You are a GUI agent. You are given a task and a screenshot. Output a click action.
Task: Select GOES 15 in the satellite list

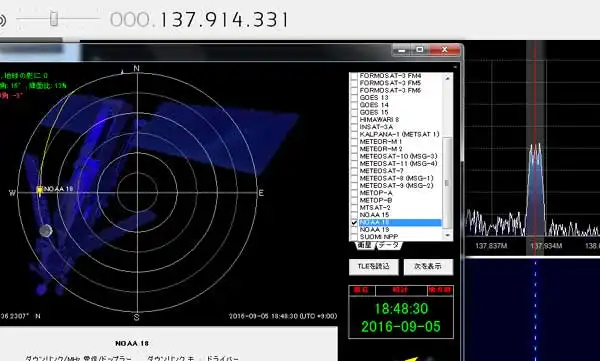pyautogui.click(x=374, y=112)
